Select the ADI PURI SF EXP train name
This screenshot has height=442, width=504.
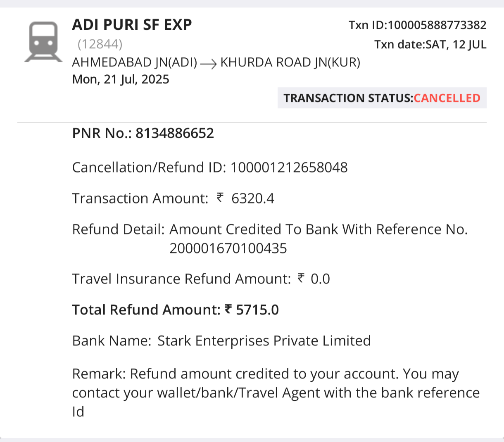pos(132,25)
